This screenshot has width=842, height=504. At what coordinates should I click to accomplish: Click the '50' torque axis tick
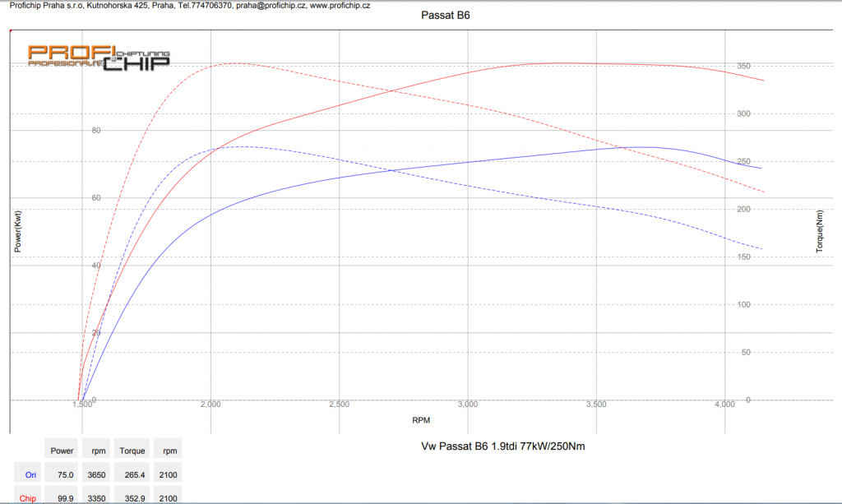point(746,353)
